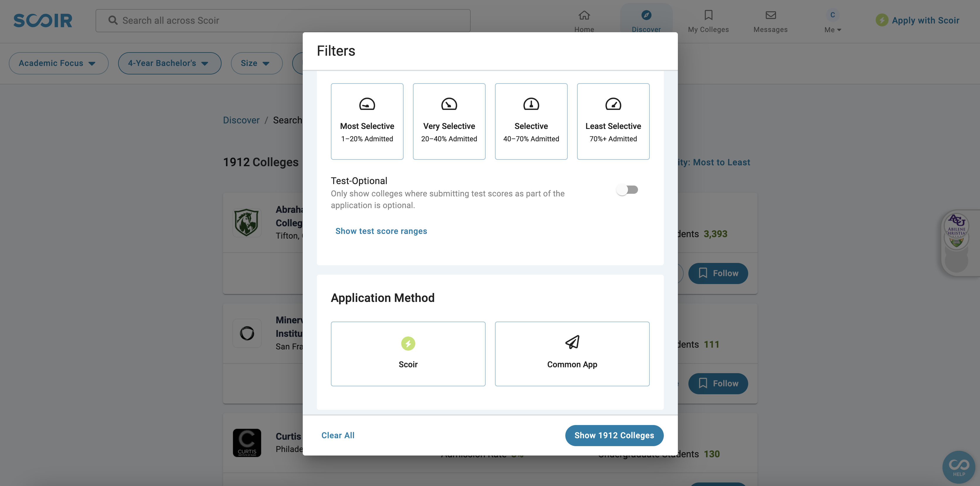Click the Scoir logo
980x486 pixels.
[x=42, y=21]
